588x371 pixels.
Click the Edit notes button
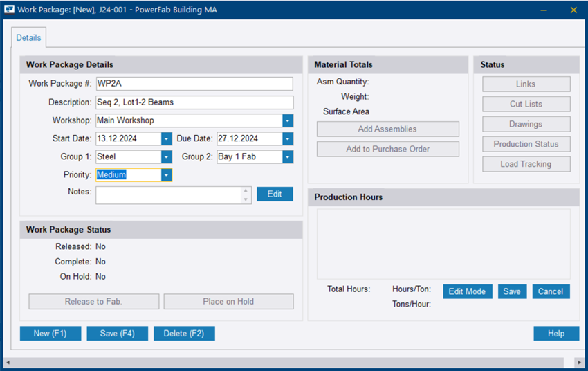pyautogui.click(x=275, y=194)
